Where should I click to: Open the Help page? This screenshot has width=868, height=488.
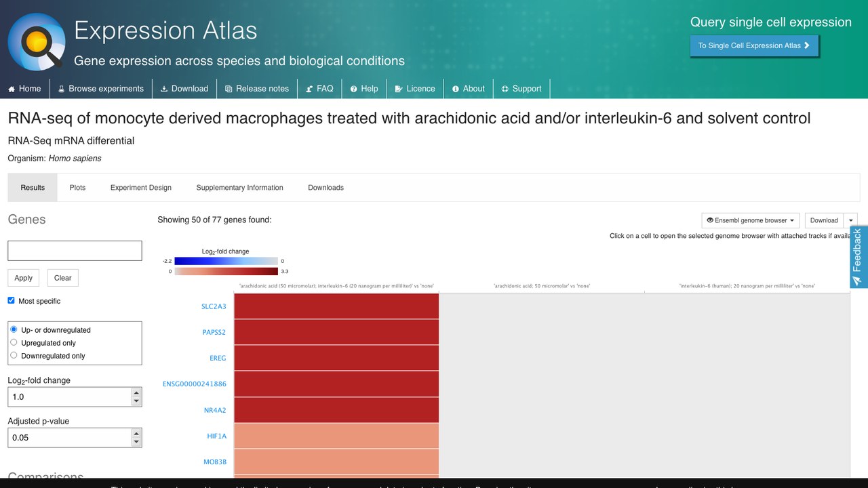click(364, 89)
